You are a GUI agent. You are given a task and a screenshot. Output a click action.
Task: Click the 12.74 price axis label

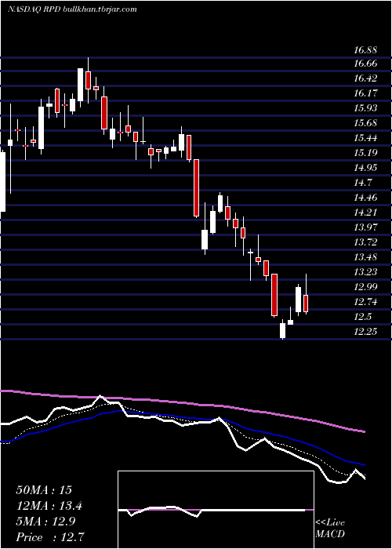pyautogui.click(x=365, y=302)
